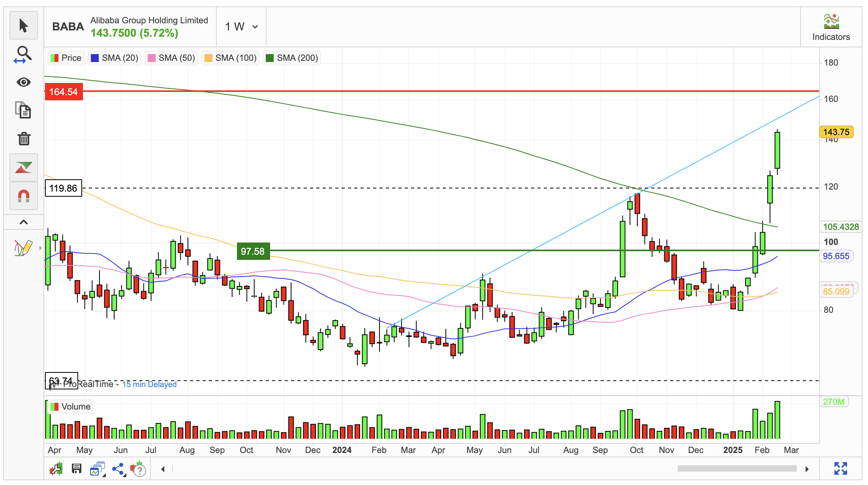The image size is (868, 485).
Task: Open the Indicators panel
Action: (831, 27)
